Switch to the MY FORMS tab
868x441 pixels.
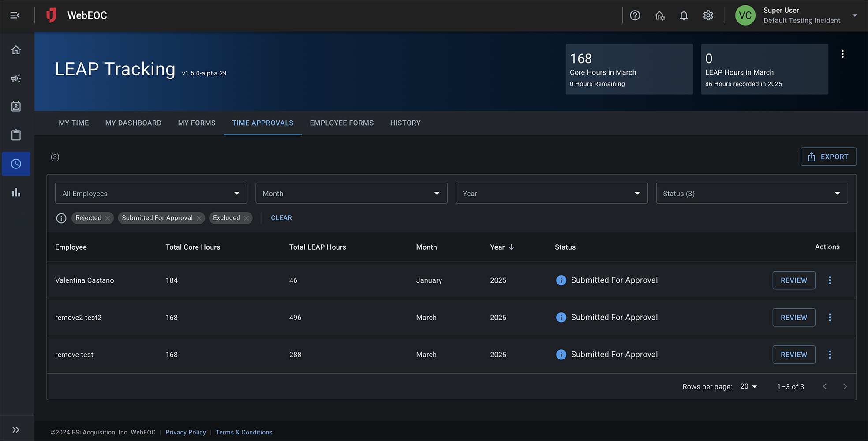197,123
